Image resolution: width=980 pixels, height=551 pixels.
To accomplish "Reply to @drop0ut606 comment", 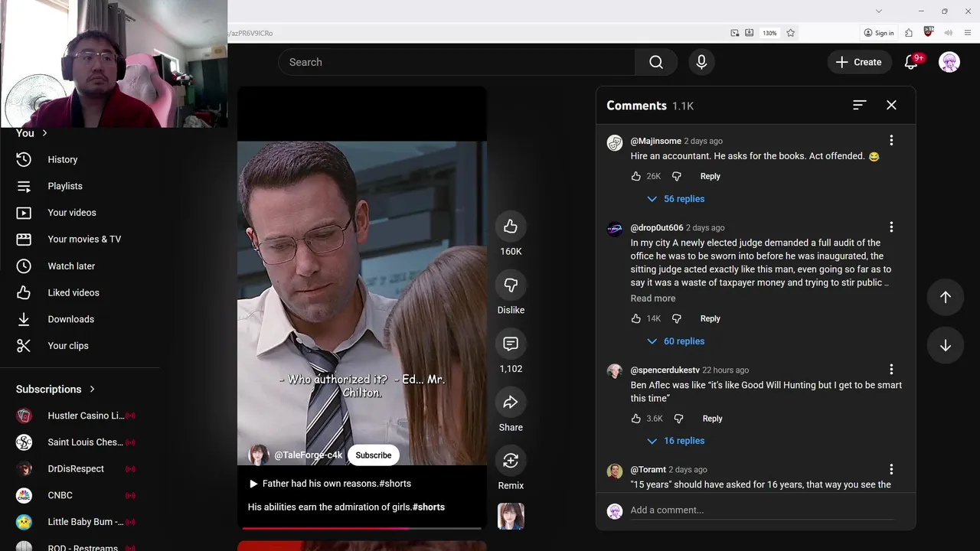I will 710,318.
